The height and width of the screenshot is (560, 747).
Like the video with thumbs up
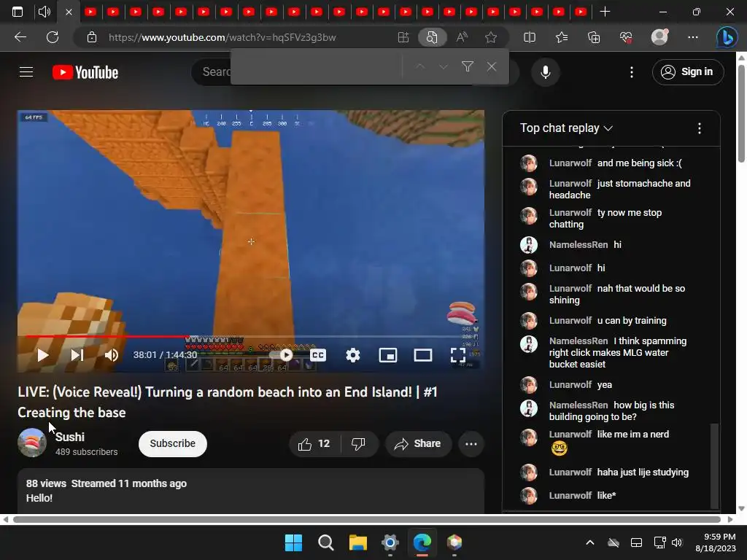(314, 444)
